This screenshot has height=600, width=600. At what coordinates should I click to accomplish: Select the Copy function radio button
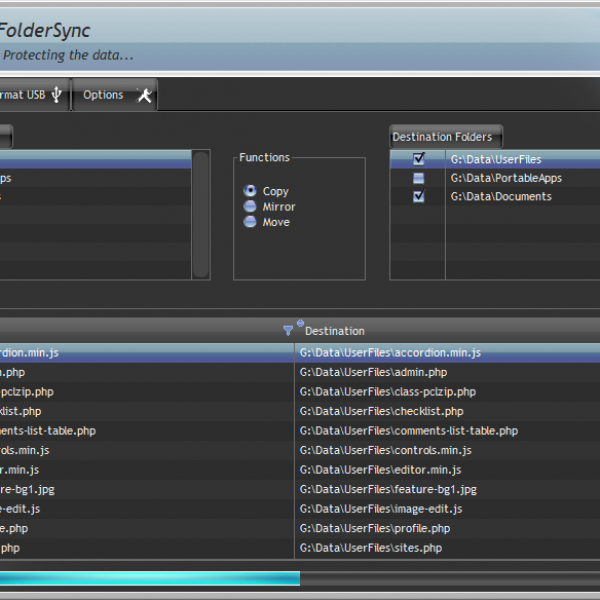pyautogui.click(x=250, y=191)
